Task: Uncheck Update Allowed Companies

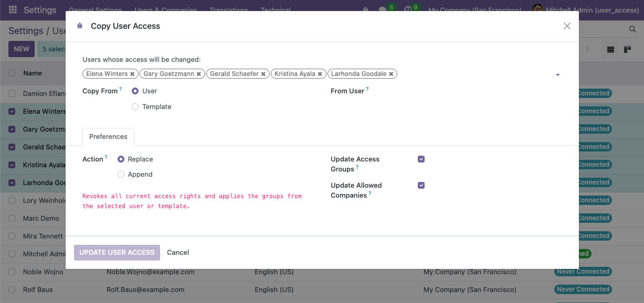Action: [421, 185]
